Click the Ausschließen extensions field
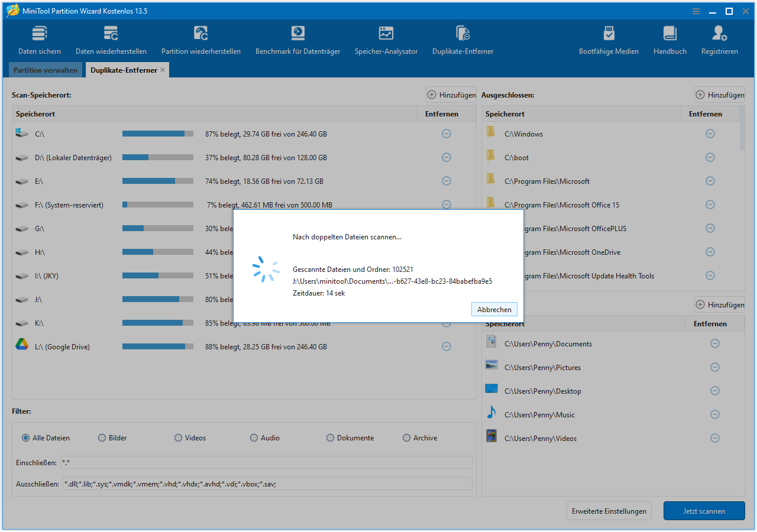Viewport: 757px width, 532px height. 267,484
